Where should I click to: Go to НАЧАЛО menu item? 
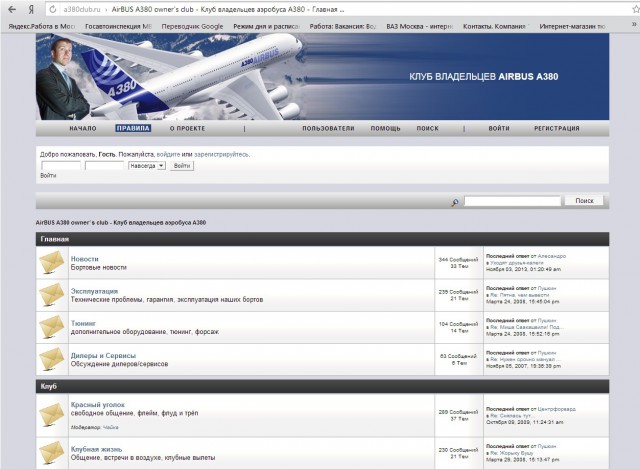[83, 128]
